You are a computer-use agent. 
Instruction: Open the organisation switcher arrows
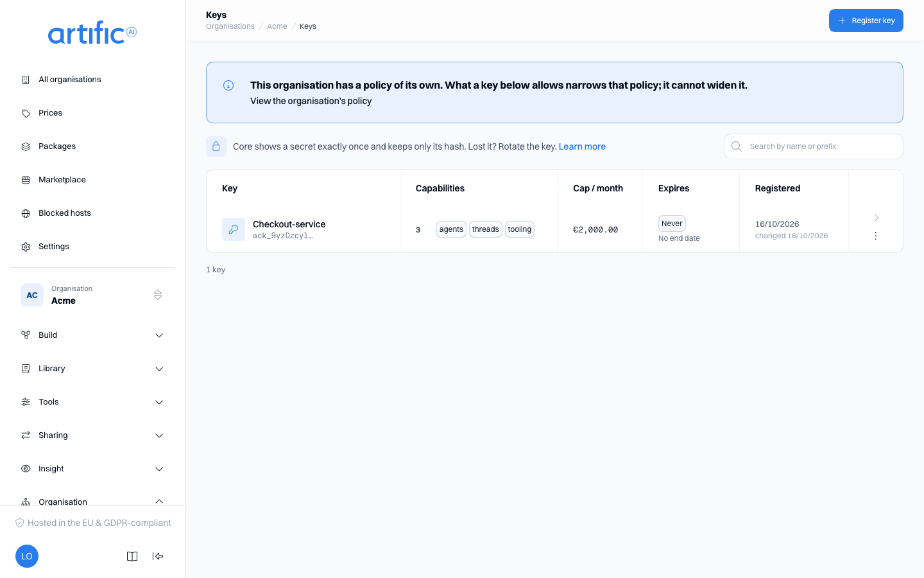[x=158, y=295]
